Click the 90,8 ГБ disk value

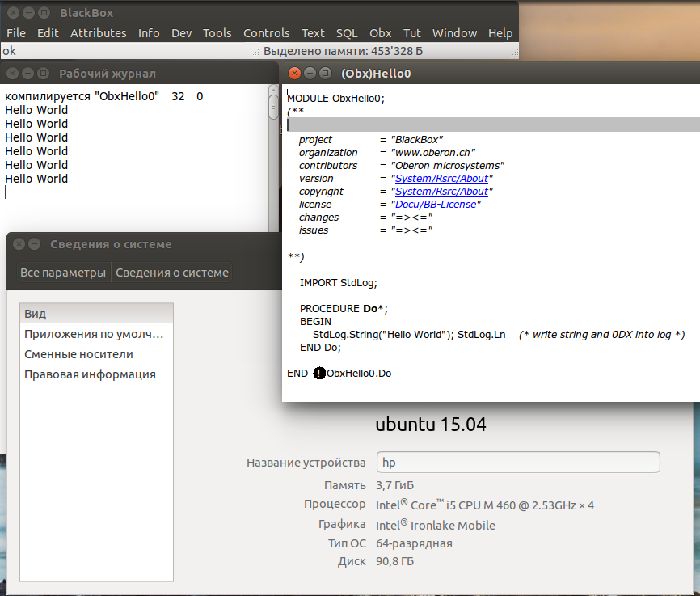(x=394, y=561)
